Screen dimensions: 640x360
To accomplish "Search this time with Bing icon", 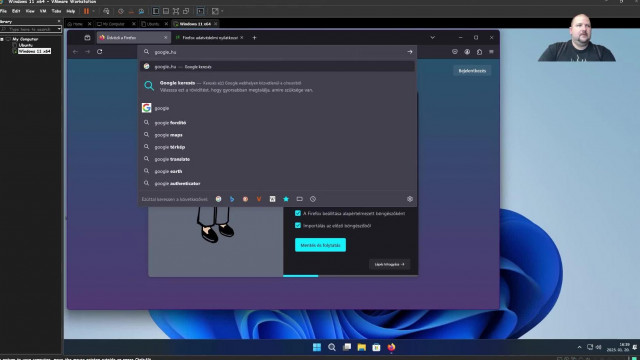I will (x=232, y=199).
